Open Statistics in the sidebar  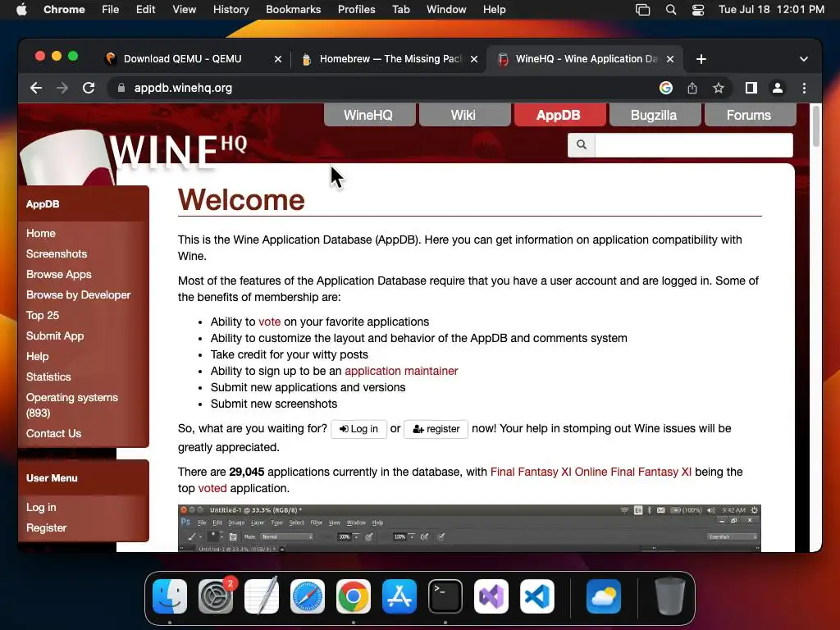click(48, 377)
